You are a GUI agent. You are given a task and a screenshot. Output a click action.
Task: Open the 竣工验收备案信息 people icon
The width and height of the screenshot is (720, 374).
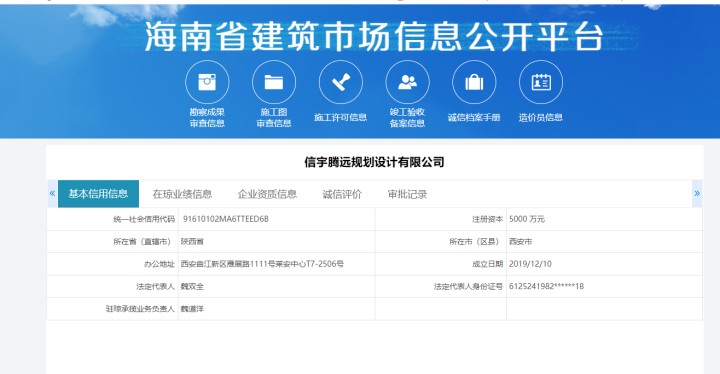[x=407, y=82]
